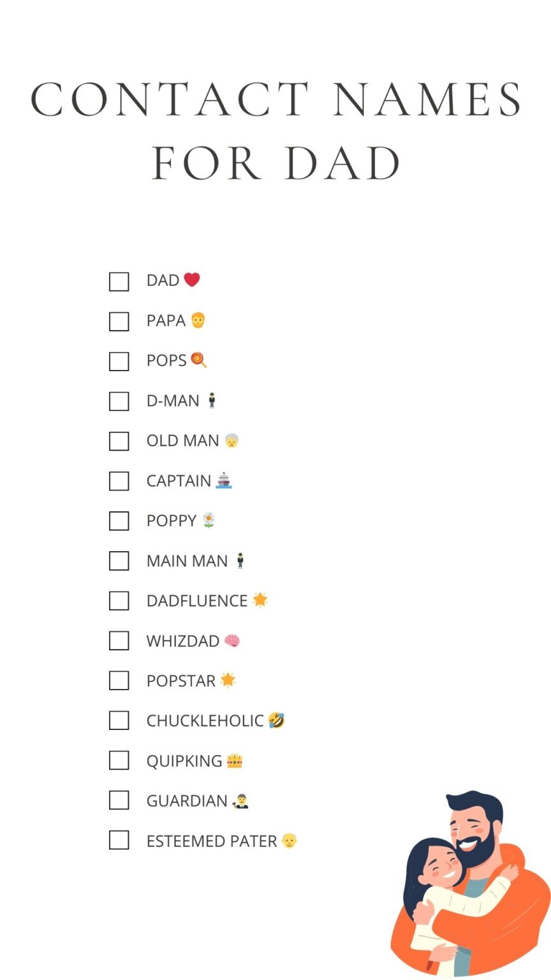Tick the PAPA checkbox
Image resolution: width=551 pixels, height=980 pixels.
[x=119, y=322]
